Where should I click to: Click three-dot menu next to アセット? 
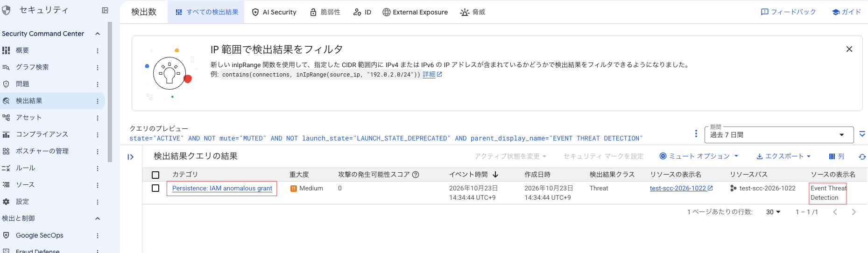click(x=98, y=118)
